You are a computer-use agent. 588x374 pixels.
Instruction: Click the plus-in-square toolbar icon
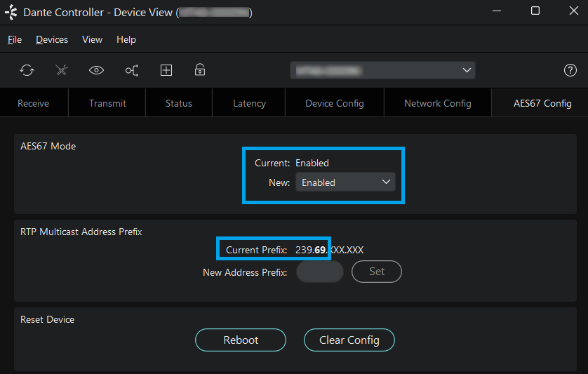coord(166,70)
